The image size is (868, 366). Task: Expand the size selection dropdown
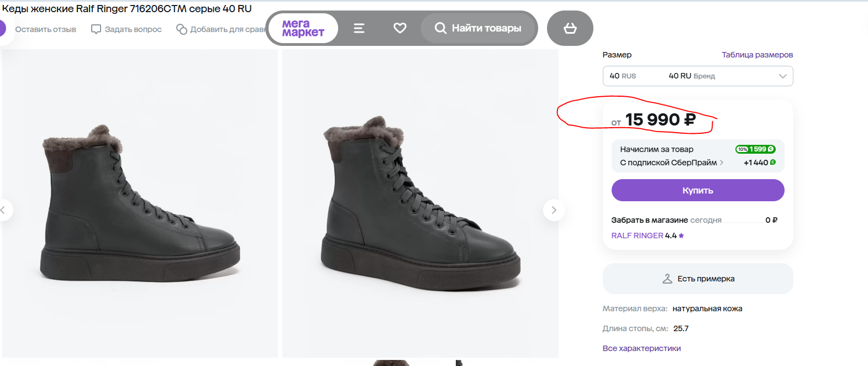click(x=782, y=76)
